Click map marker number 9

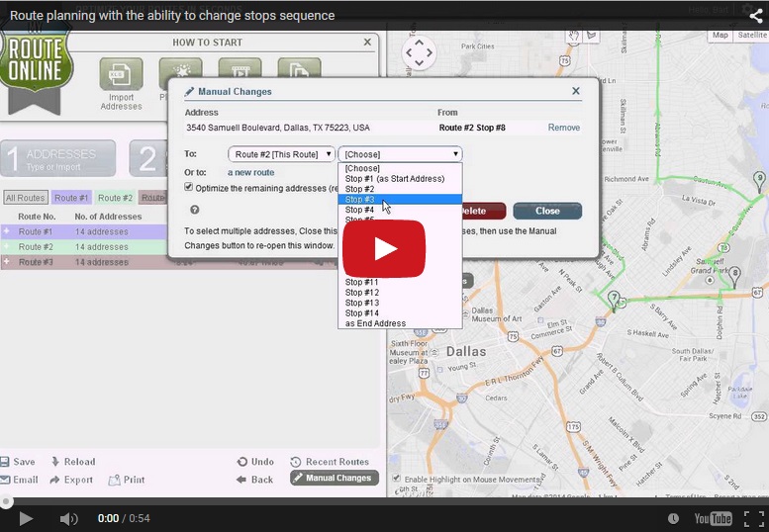pyautogui.click(x=759, y=180)
